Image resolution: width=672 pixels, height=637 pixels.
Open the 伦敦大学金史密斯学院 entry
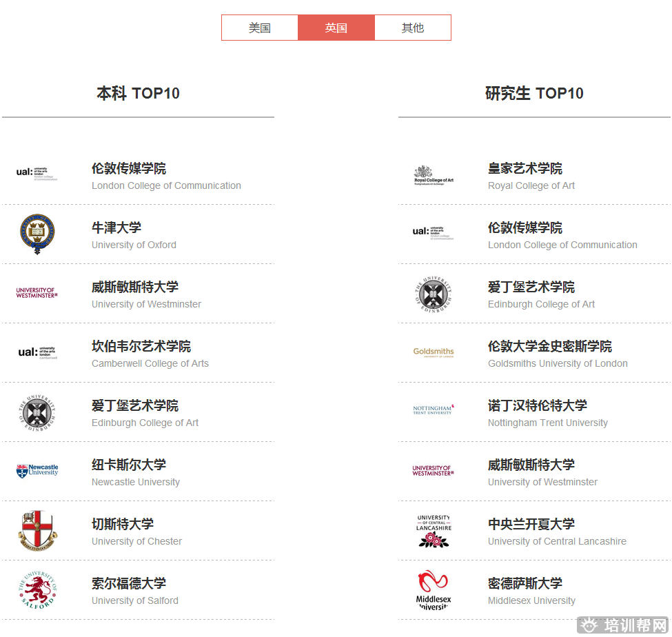tap(550, 346)
